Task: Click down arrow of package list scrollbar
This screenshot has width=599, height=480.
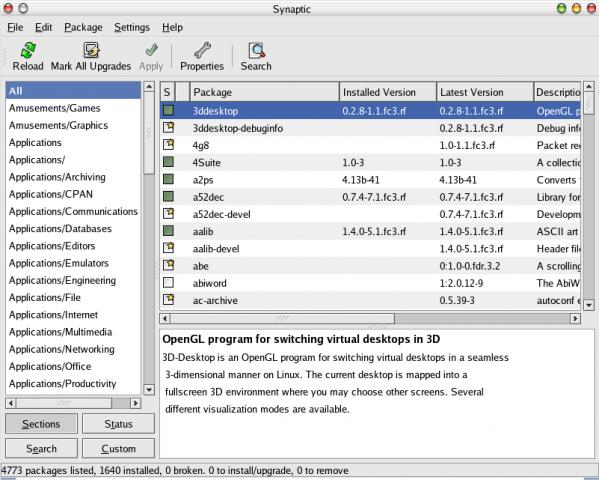Action: pyautogui.click(x=589, y=305)
